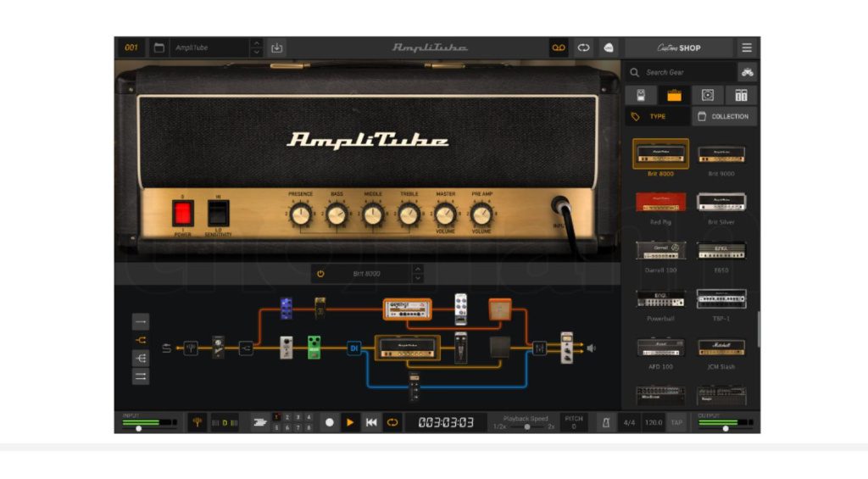The width and height of the screenshot is (868, 479).
Task: Click the 4/4 time signature
Action: coord(630,422)
